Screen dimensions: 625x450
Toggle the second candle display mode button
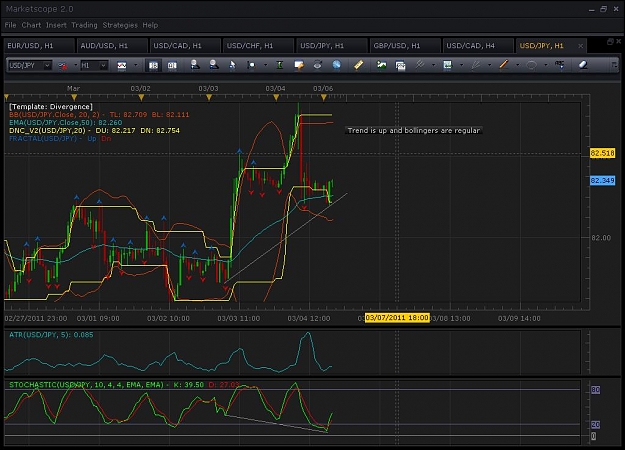(x=172, y=65)
